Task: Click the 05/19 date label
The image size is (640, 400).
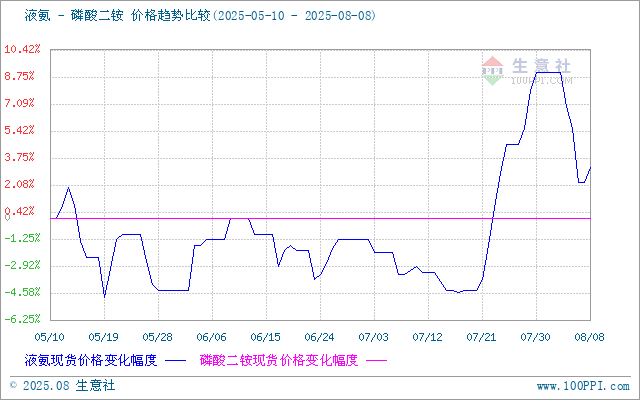Action: tap(104, 337)
